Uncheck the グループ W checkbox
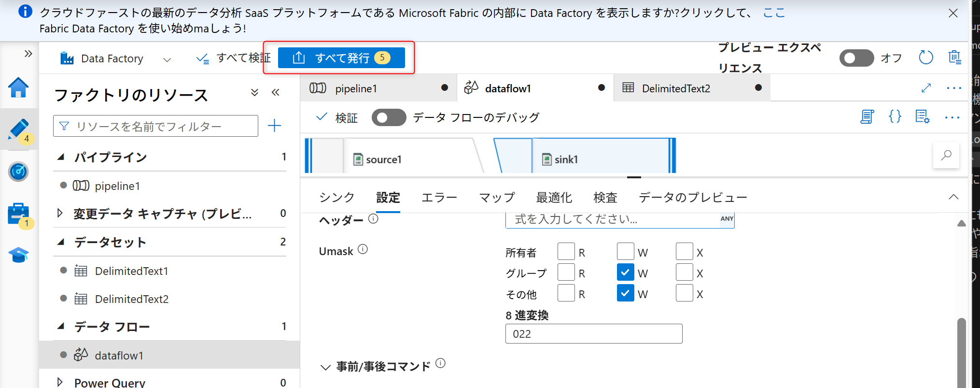980x388 pixels. pos(625,273)
